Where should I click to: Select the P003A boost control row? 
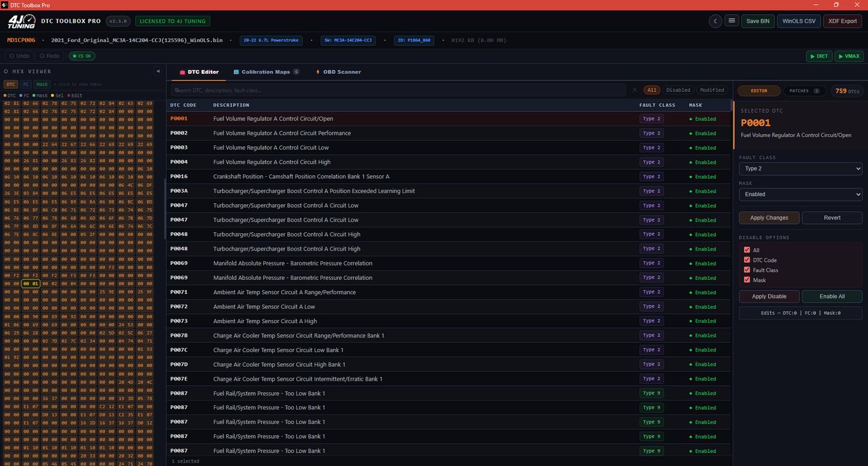tap(448, 191)
